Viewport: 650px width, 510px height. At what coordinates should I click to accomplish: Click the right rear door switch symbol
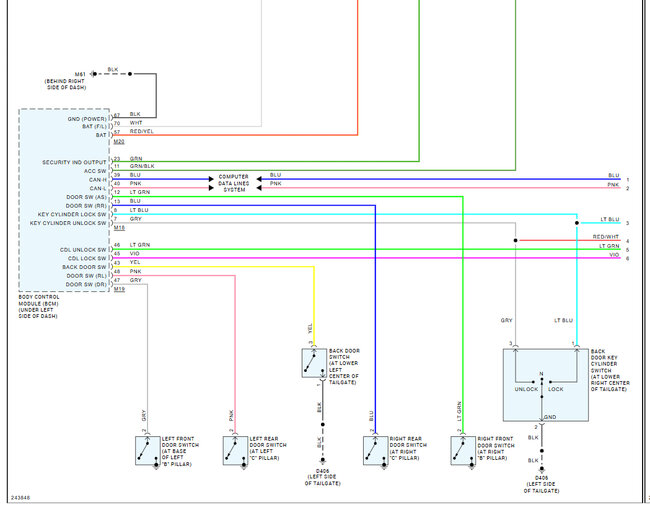click(x=376, y=450)
